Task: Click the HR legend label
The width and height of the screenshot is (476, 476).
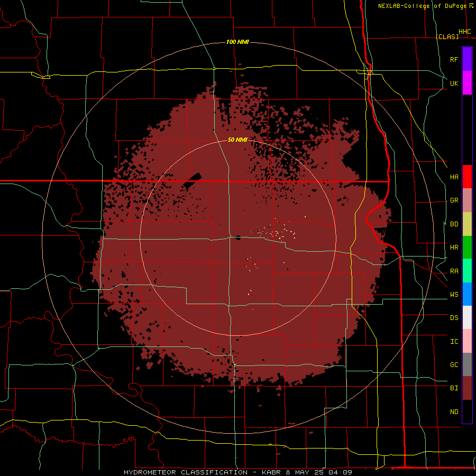Action: [x=454, y=248]
